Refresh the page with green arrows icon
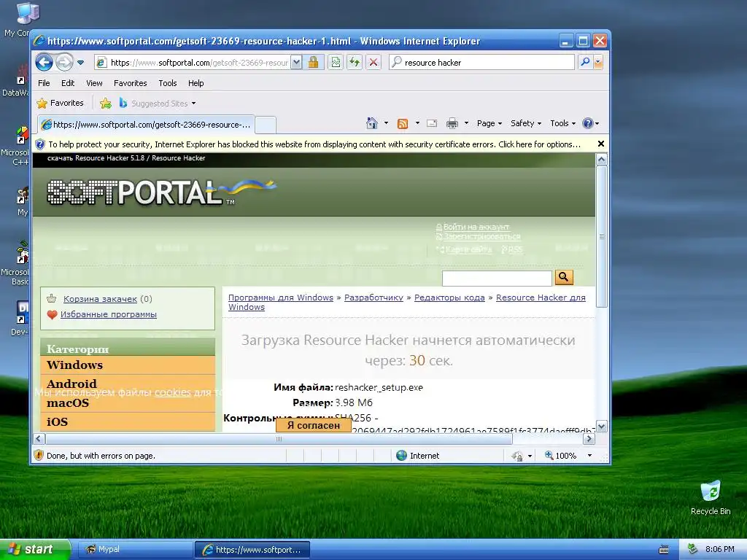The height and width of the screenshot is (560, 747). [355, 63]
